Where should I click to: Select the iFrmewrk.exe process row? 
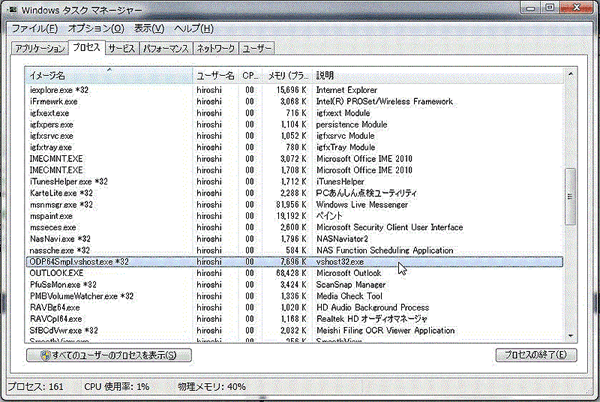294,102
